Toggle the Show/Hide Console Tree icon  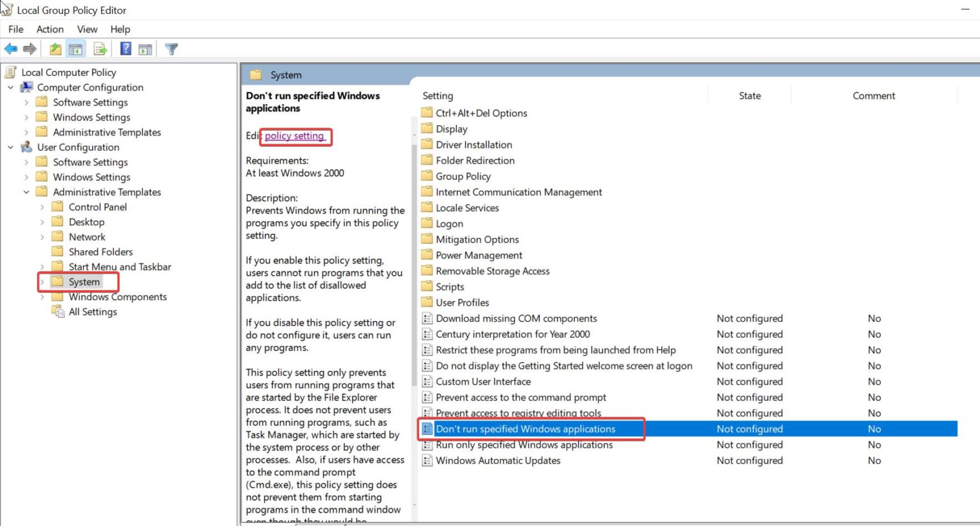point(75,49)
